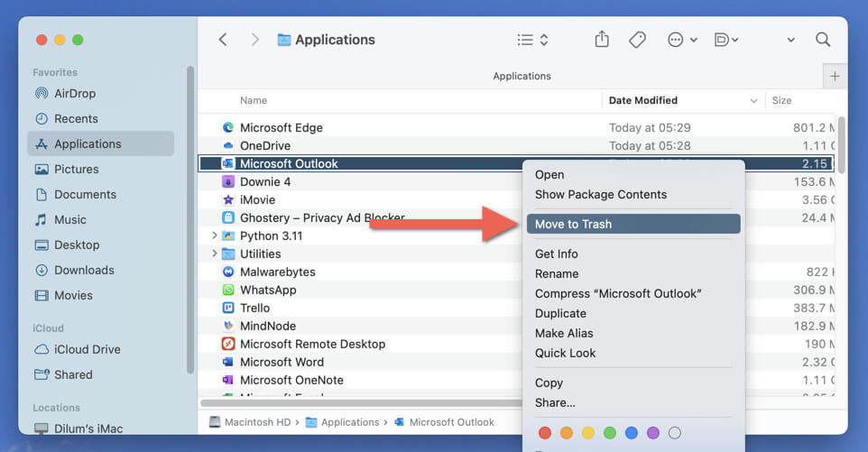The height and width of the screenshot is (452, 868).
Task: Apply the red tag color
Action: pyautogui.click(x=545, y=433)
